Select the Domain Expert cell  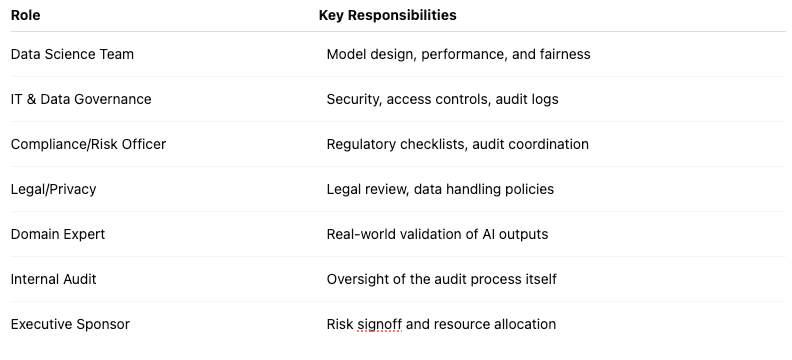coord(58,234)
